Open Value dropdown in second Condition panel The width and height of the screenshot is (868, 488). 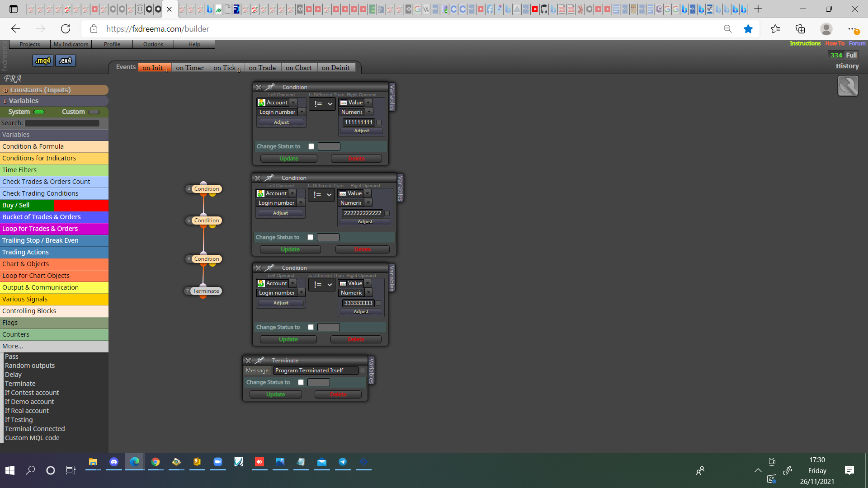[x=368, y=193]
